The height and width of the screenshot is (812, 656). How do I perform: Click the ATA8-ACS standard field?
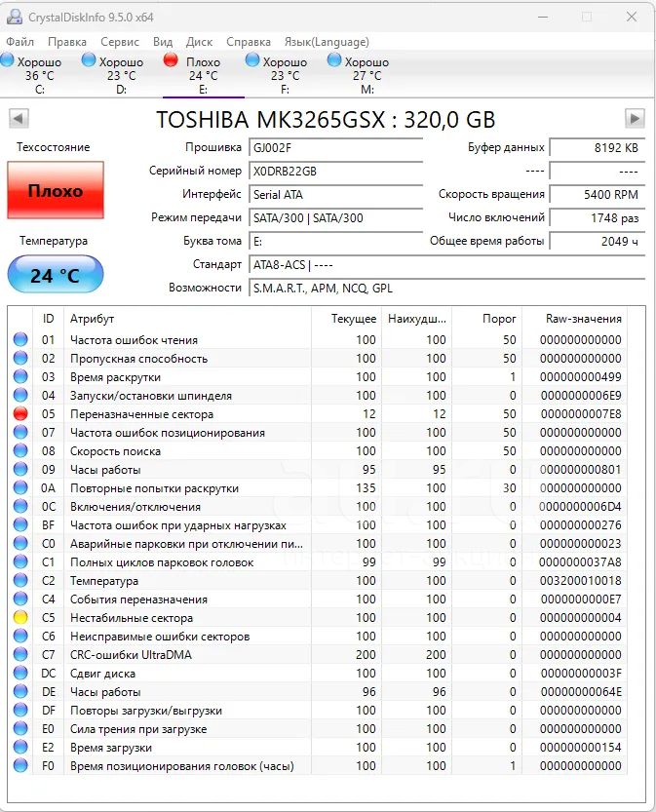pos(446,264)
